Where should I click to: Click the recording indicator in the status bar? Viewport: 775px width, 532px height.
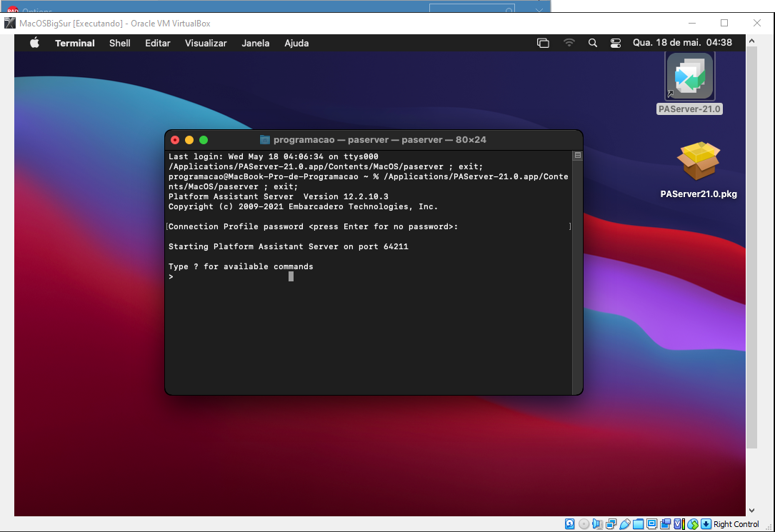pos(665,524)
